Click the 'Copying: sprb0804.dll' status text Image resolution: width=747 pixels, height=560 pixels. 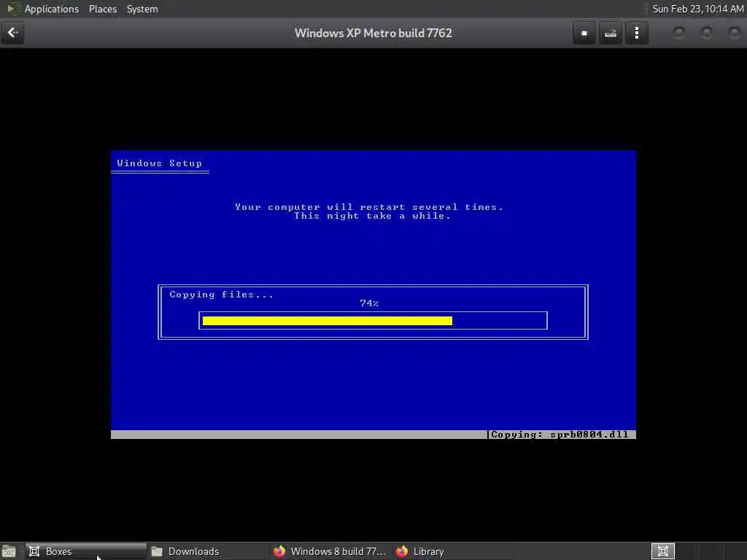(x=560, y=435)
